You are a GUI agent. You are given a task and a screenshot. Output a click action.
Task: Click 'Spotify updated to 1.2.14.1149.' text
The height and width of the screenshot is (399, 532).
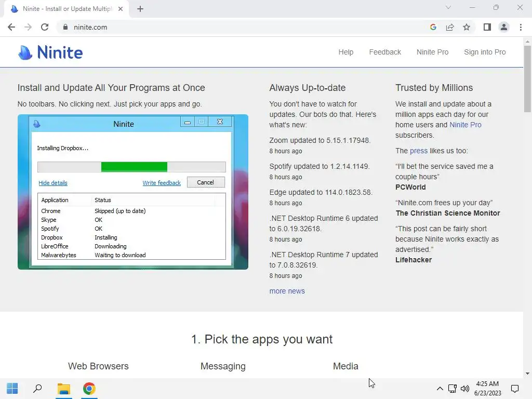pos(320,167)
